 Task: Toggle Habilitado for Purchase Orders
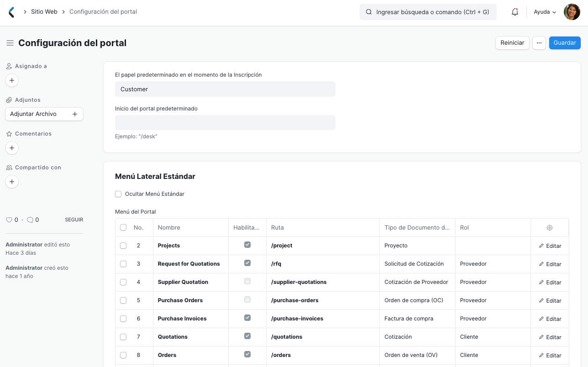(x=247, y=299)
